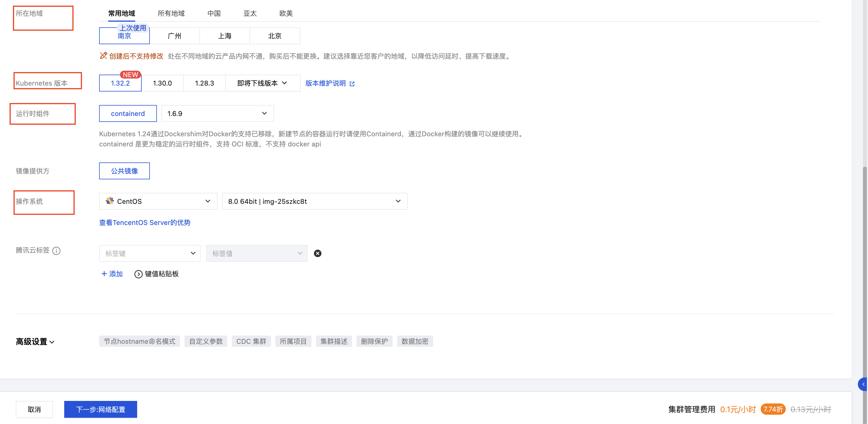This screenshot has width=868, height=424.
Task: Open containerd version 1.6.9 dropdown
Action: point(217,113)
